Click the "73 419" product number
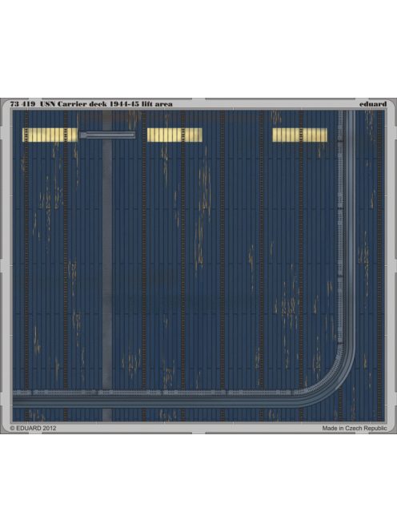This screenshot has width=397, height=532. [x=22, y=104]
